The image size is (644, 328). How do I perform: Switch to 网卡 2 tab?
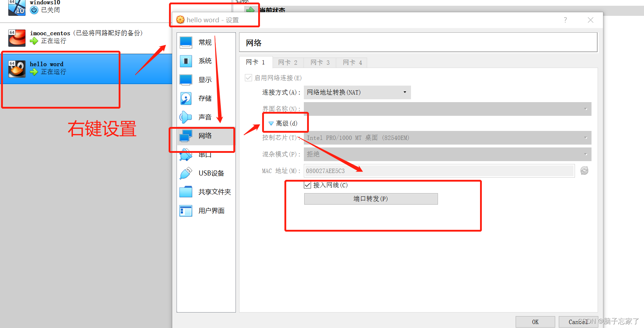pos(288,63)
